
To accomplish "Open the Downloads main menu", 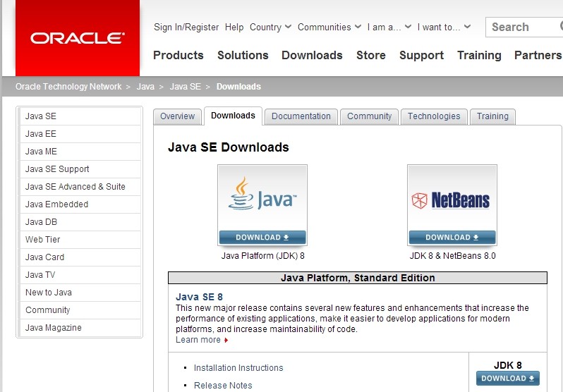I will (312, 55).
